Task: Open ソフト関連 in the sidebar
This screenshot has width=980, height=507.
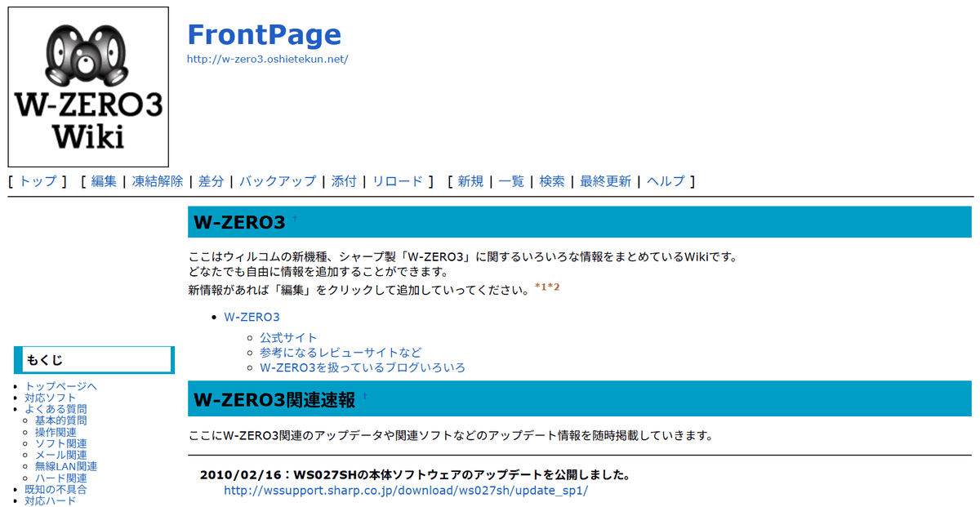Action: pos(60,443)
